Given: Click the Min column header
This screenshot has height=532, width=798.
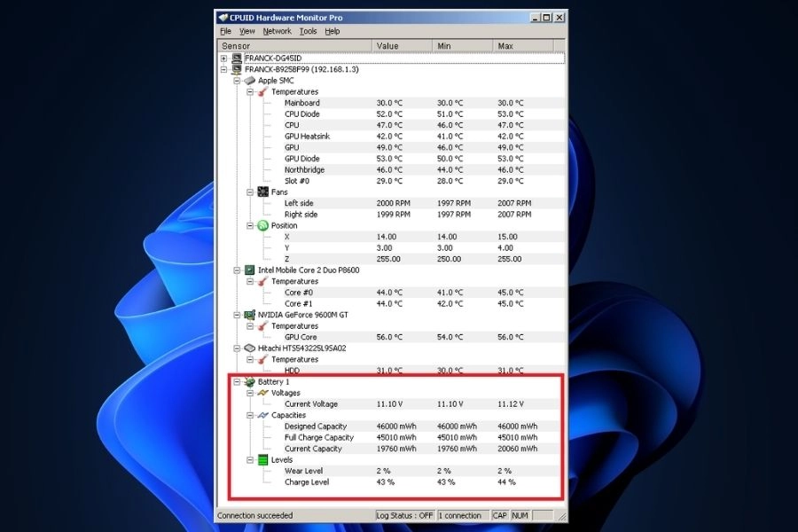Looking at the screenshot, I should pyautogui.click(x=463, y=46).
